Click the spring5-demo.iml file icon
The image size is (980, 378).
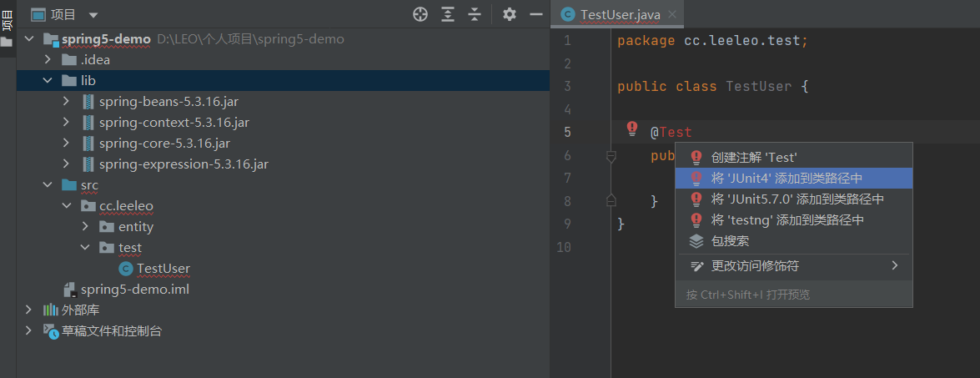[70, 290]
